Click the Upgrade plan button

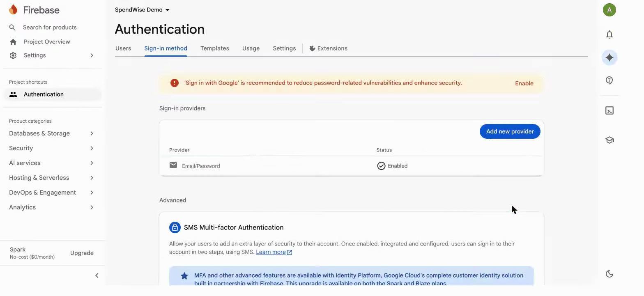click(82, 253)
